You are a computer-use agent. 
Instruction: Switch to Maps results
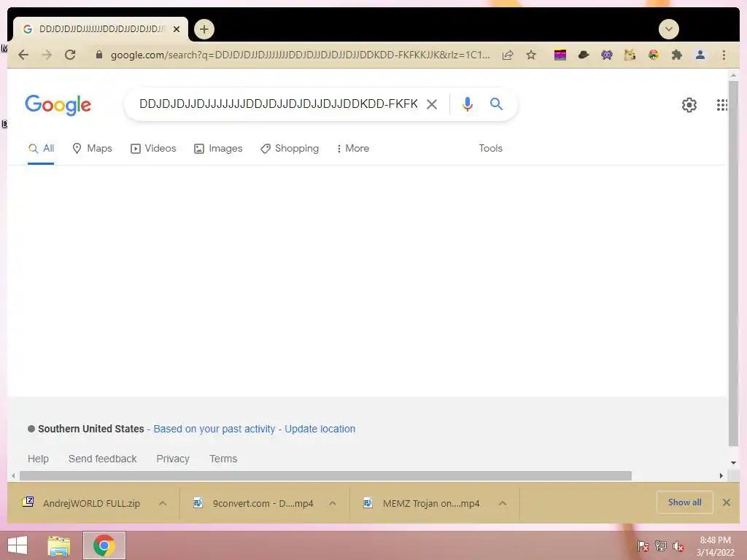pyautogui.click(x=92, y=149)
